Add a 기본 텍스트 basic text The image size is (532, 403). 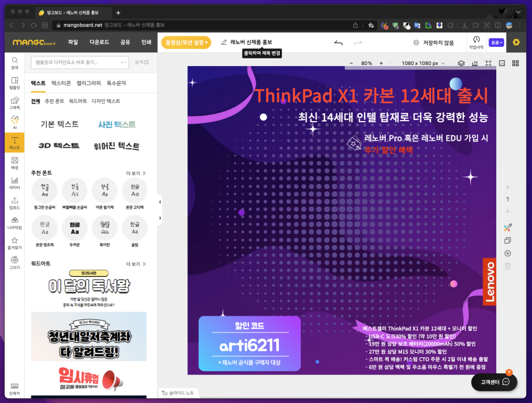click(x=59, y=124)
